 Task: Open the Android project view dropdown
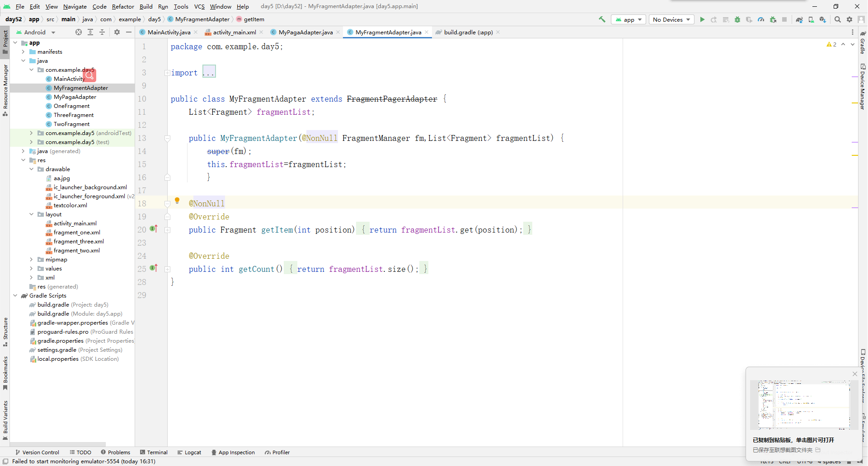36,32
